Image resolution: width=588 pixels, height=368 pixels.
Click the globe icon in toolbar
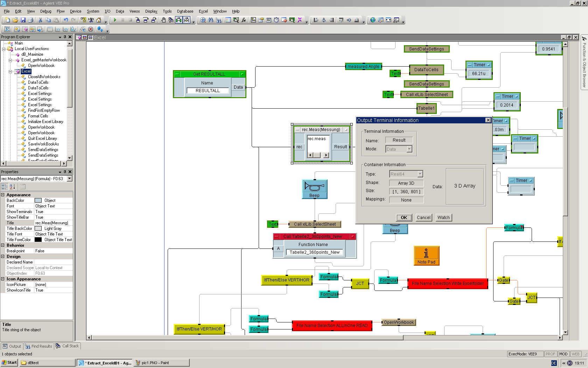tap(373, 20)
